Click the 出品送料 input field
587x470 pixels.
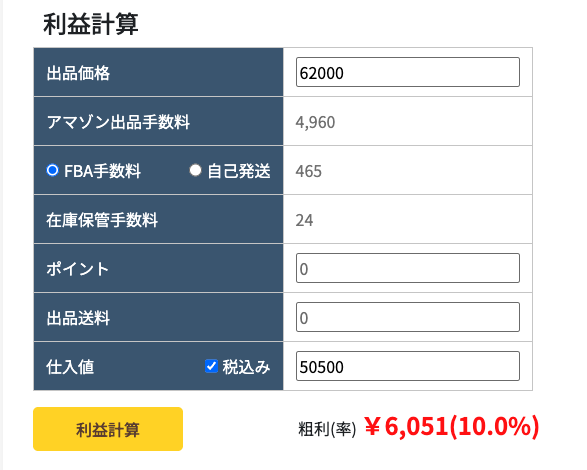pyautogui.click(x=408, y=317)
